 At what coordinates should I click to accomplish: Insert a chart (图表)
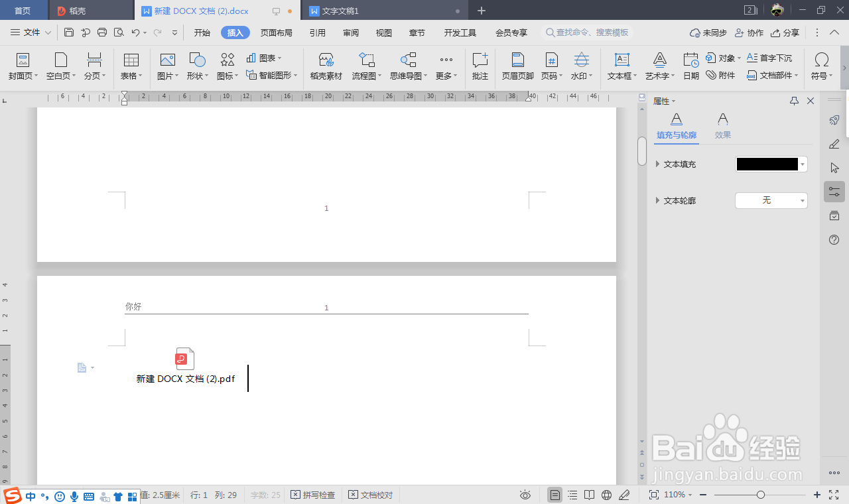coord(264,58)
